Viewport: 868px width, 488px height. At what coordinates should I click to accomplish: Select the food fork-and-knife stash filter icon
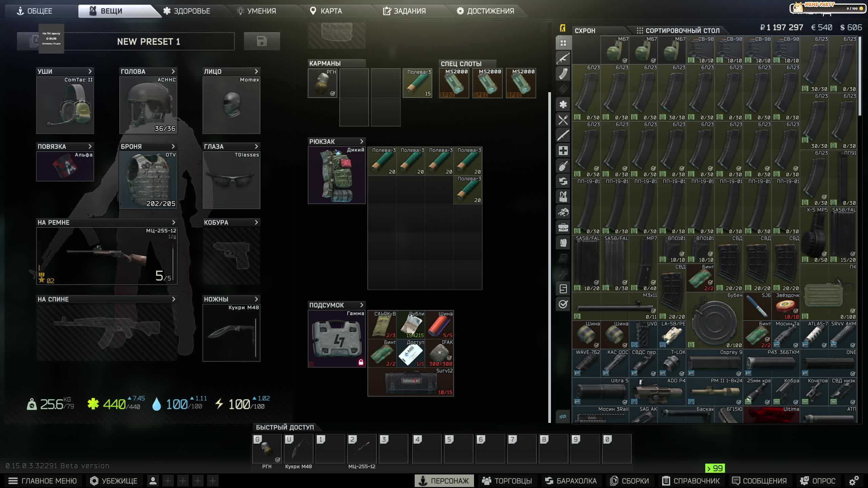tap(563, 120)
